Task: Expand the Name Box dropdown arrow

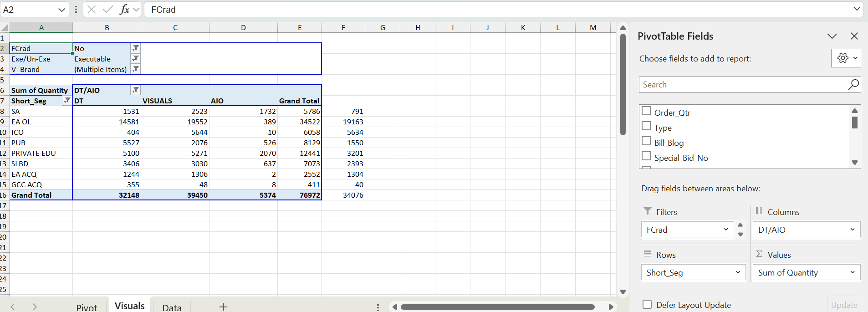Action: point(61,10)
